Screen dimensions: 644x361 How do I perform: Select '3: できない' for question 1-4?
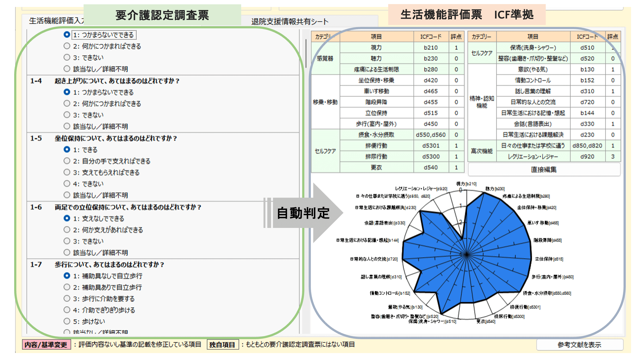pyautogui.click(x=67, y=115)
